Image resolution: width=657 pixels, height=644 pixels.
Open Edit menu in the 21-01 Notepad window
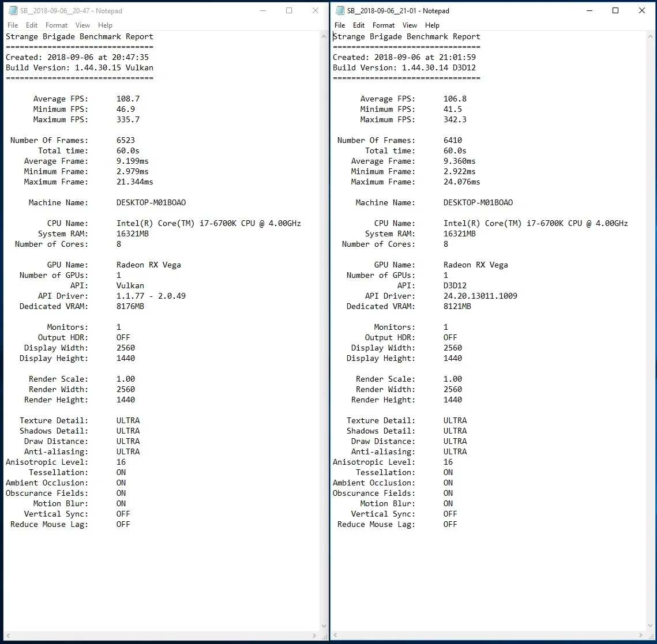pyautogui.click(x=359, y=25)
